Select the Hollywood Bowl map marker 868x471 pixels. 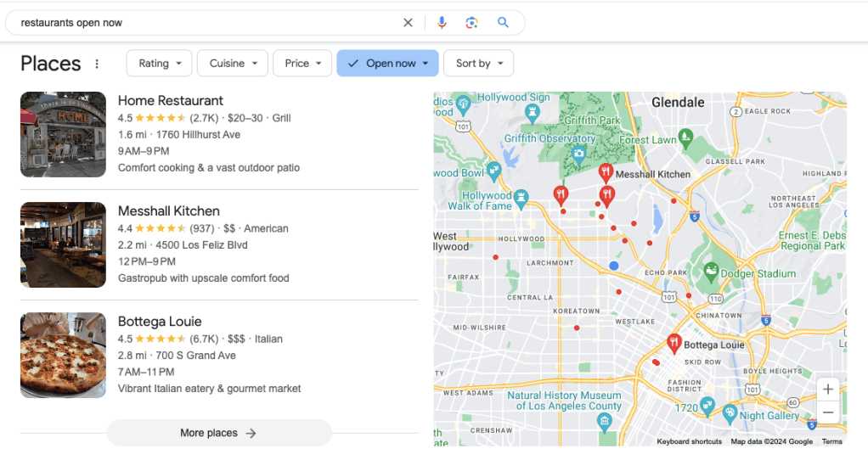coord(493,171)
